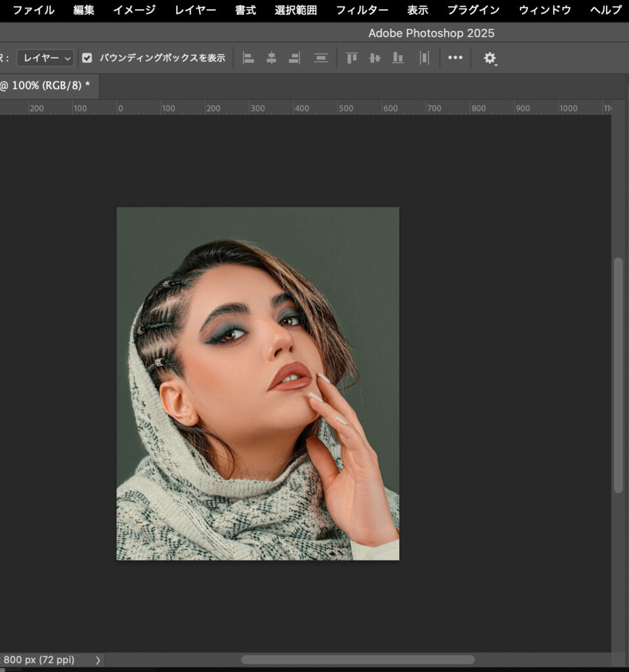This screenshot has width=629, height=672.
Task: Toggle the バウンディングボックスを表示 checkbox
Action: pyautogui.click(x=87, y=58)
